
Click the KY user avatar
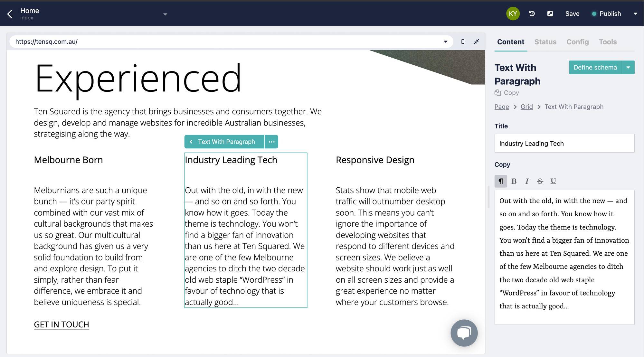coord(513,14)
